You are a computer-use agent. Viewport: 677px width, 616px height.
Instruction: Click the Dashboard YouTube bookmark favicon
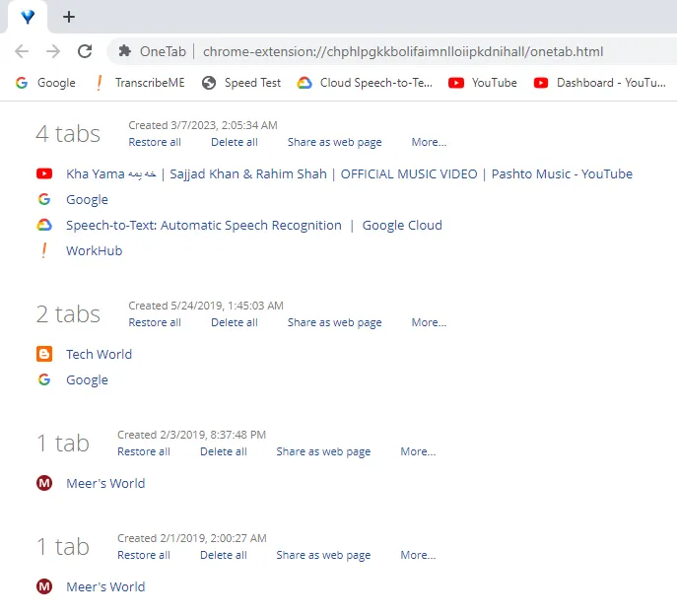click(541, 83)
